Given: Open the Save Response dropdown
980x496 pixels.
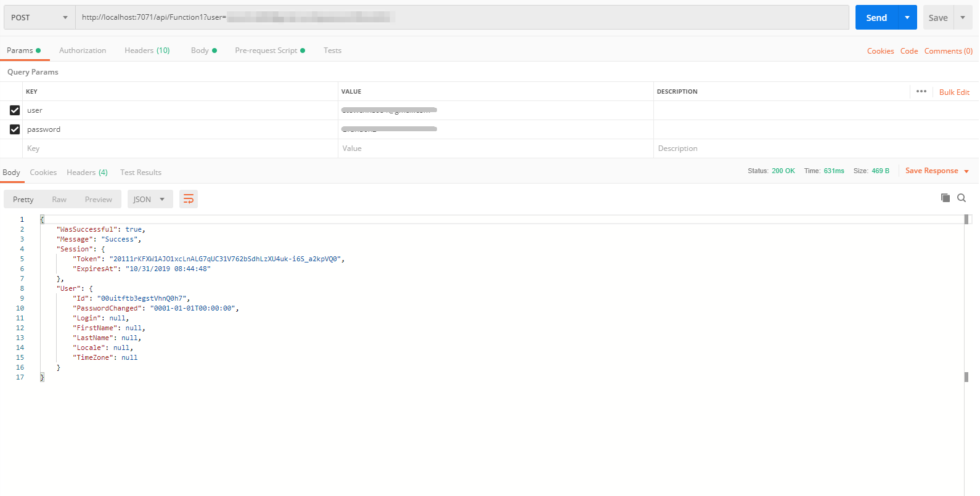Looking at the screenshot, I should pyautogui.click(x=936, y=171).
